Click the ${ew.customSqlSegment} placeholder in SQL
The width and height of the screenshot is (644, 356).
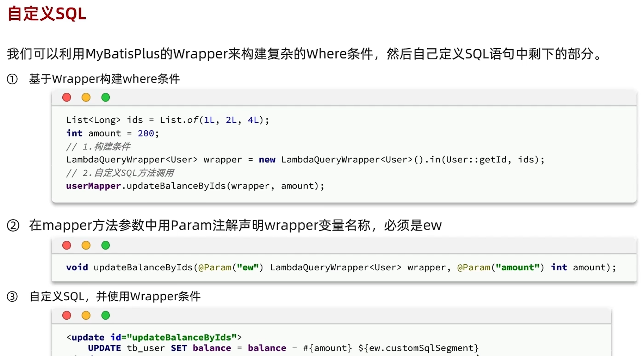coord(418,348)
